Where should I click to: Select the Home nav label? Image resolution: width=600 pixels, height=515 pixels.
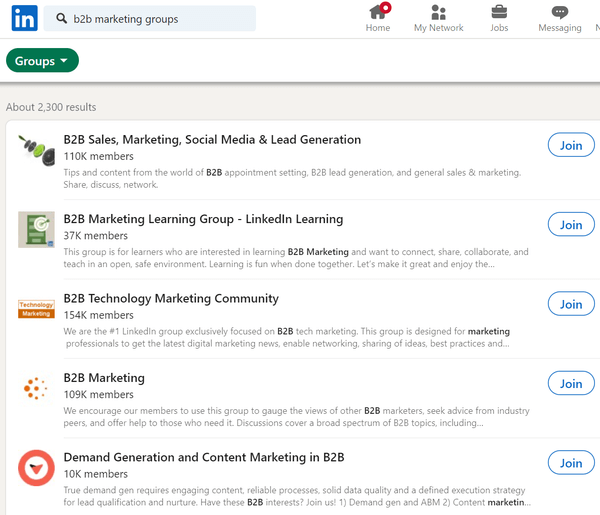point(378,28)
